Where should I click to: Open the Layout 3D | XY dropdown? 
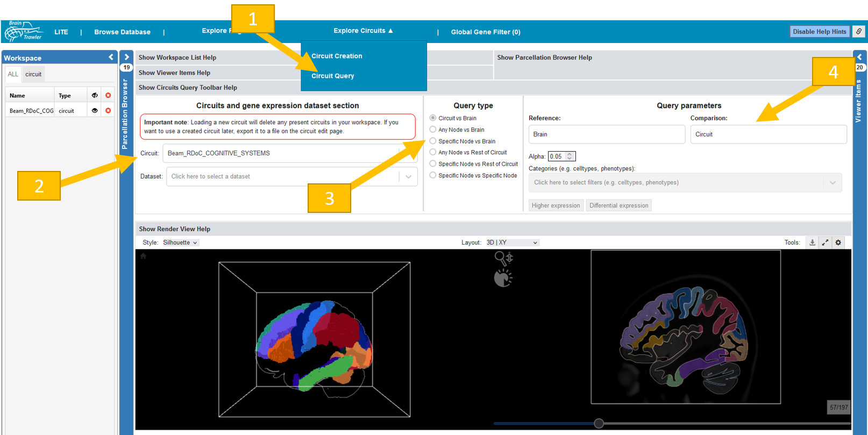point(511,243)
